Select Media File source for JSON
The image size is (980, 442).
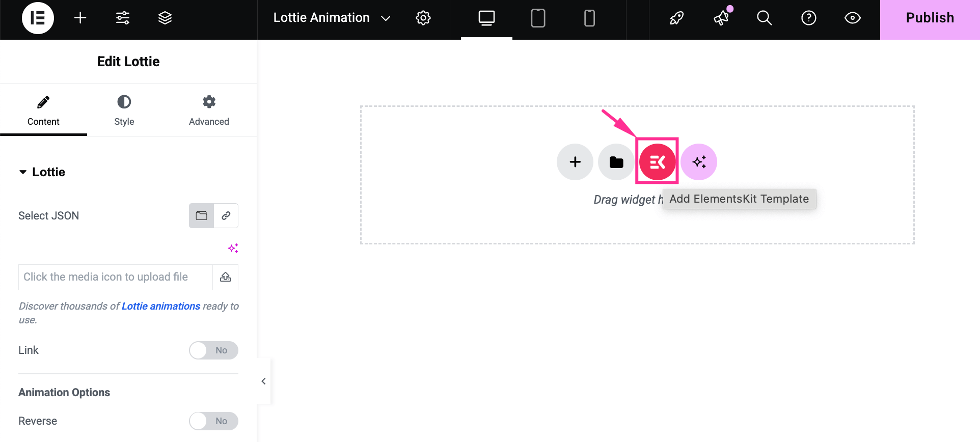point(201,215)
